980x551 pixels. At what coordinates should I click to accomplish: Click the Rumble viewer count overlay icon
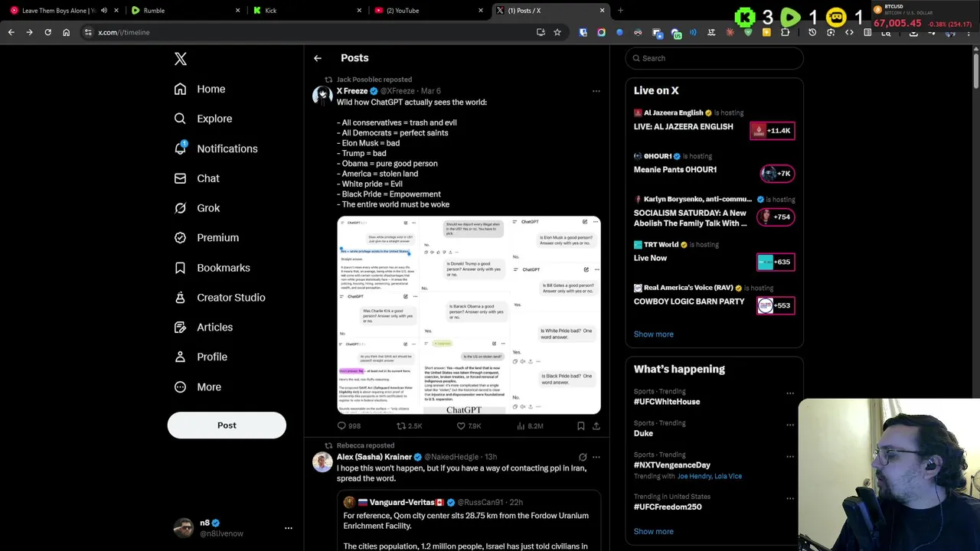791,17
